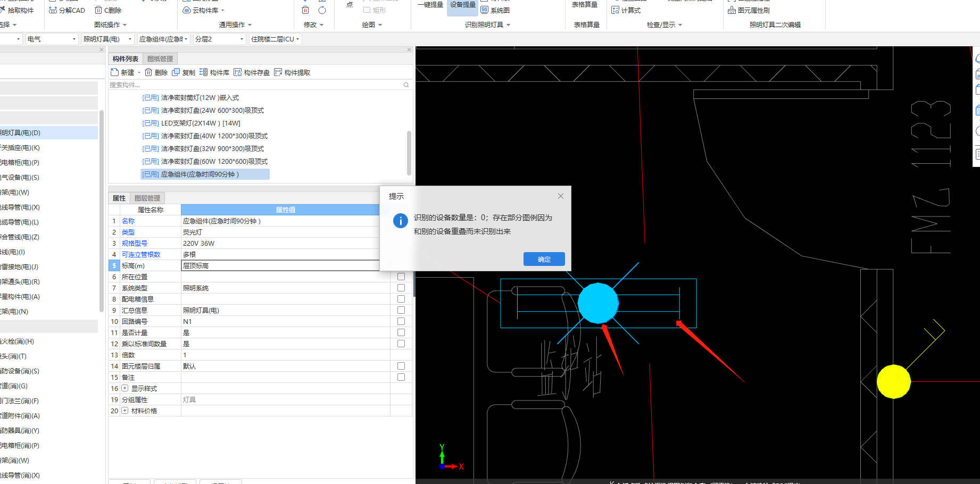This screenshot has width=980, height=484.
Task: Expand the 通用操作 group dropdown
Action: click(235, 25)
